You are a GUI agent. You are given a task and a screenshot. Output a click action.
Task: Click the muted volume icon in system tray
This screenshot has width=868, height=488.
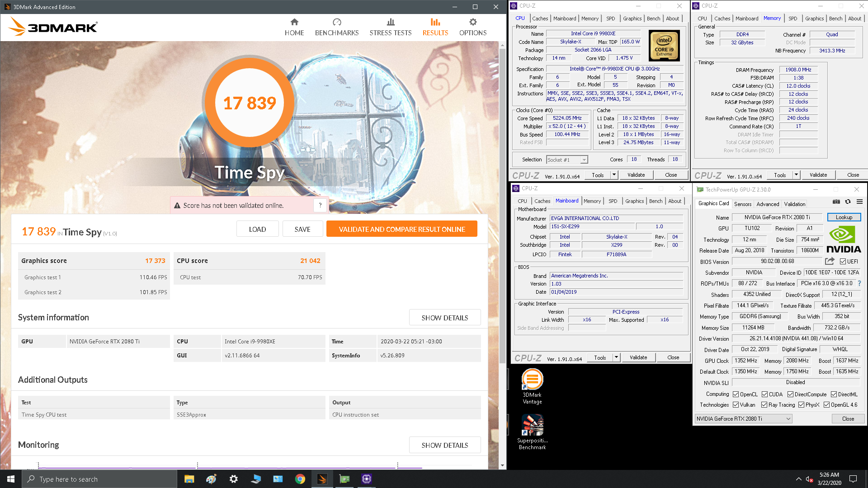809,479
